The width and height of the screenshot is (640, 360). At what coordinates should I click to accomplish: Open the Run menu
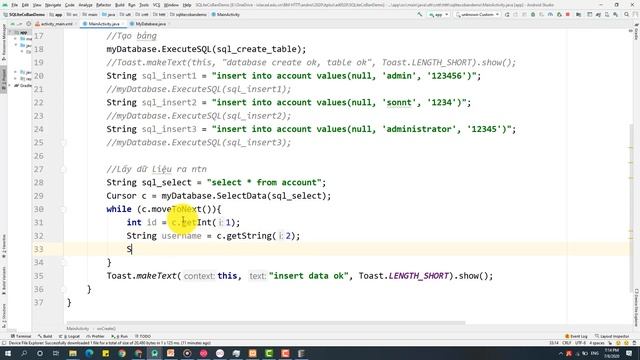131,5
